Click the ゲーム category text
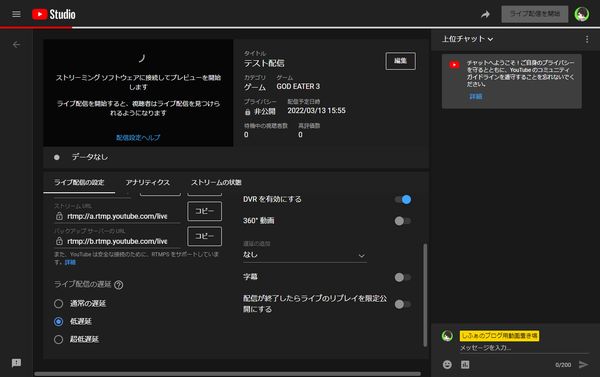Image resolution: width=600 pixels, height=377 pixels. 255,87
